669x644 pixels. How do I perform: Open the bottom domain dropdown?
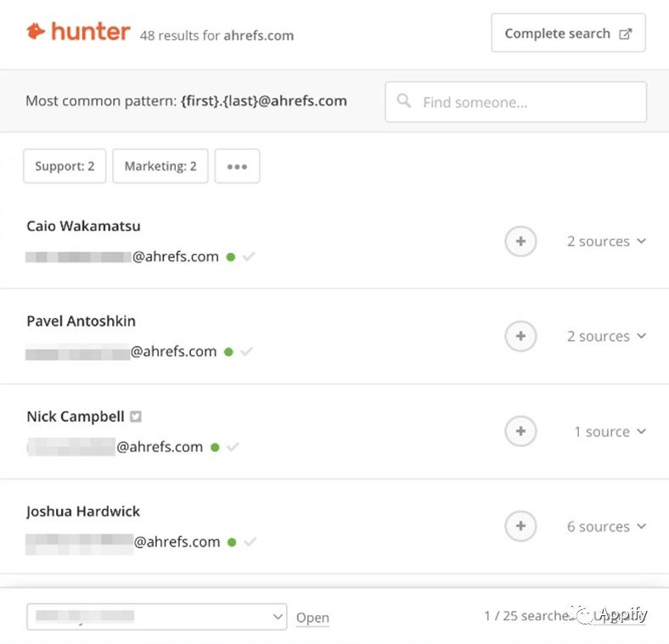coord(157,617)
